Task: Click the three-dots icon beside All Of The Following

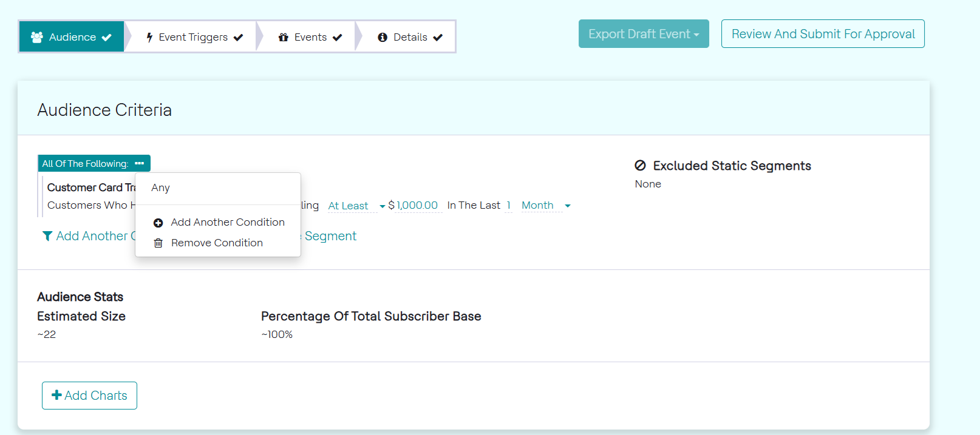Action: pyautogui.click(x=140, y=163)
